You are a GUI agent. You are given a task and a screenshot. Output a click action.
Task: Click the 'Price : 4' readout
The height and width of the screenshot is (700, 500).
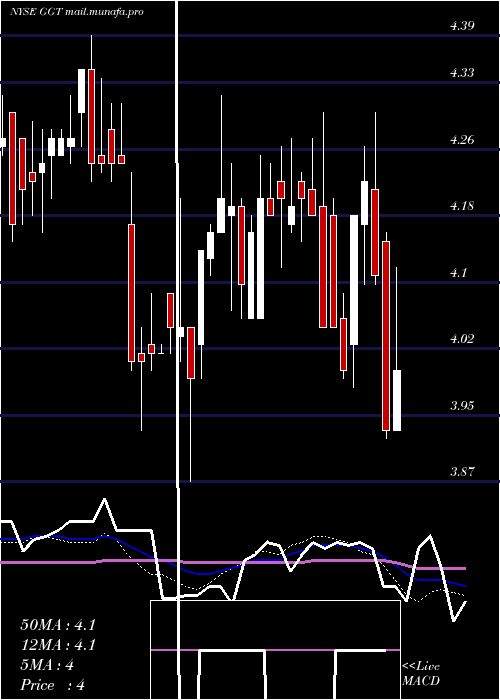click(52, 685)
